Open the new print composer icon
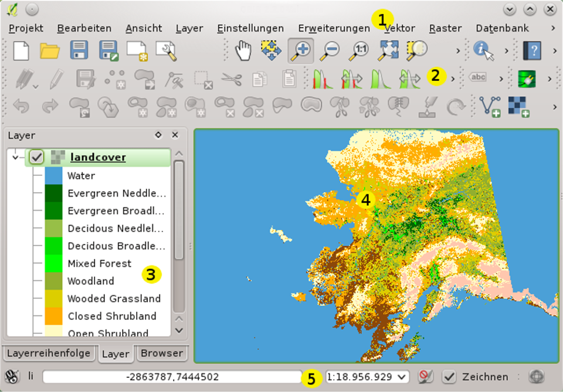The height and width of the screenshot is (392, 563). point(137,50)
